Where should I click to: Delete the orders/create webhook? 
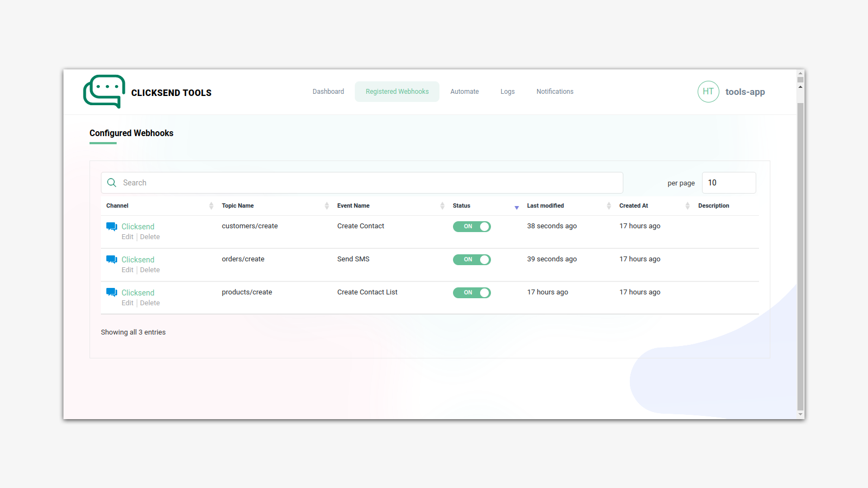pos(149,269)
